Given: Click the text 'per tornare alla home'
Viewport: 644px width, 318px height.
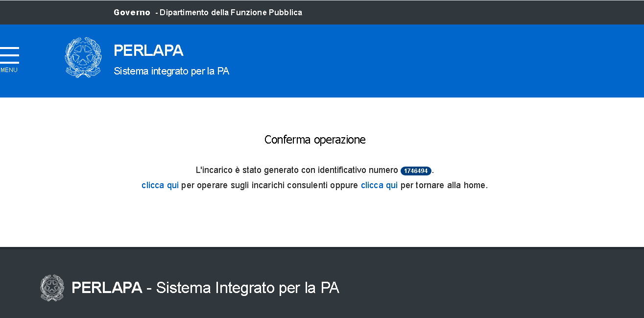Looking at the screenshot, I should coord(443,185).
